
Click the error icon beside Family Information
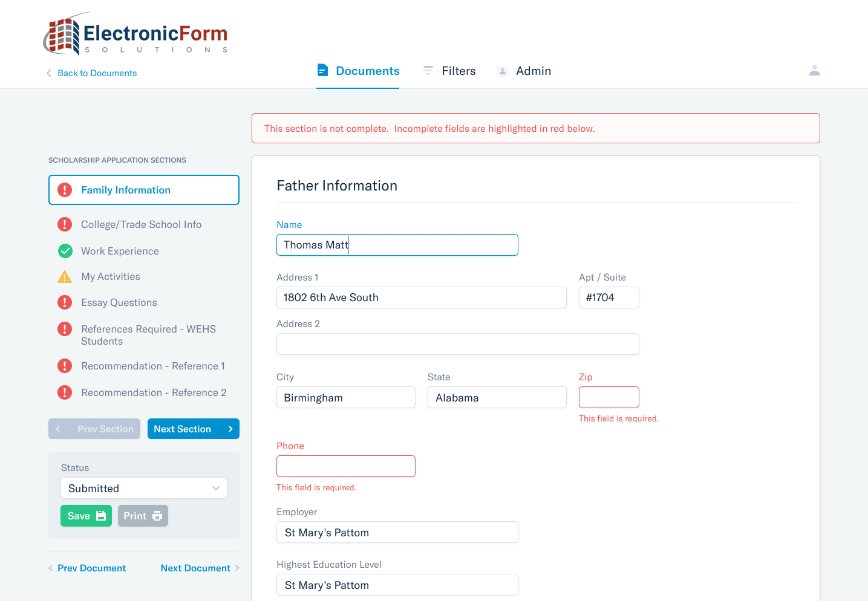pos(65,190)
